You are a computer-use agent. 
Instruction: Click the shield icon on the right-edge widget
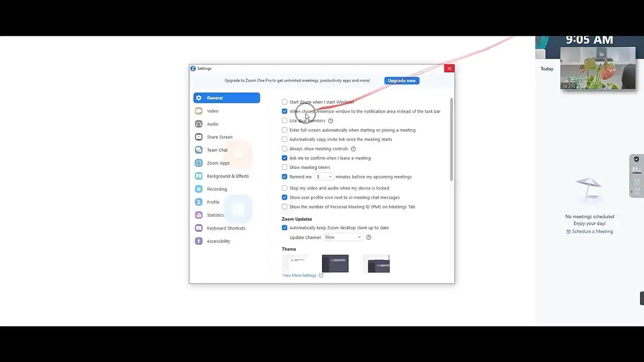[x=636, y=159]
